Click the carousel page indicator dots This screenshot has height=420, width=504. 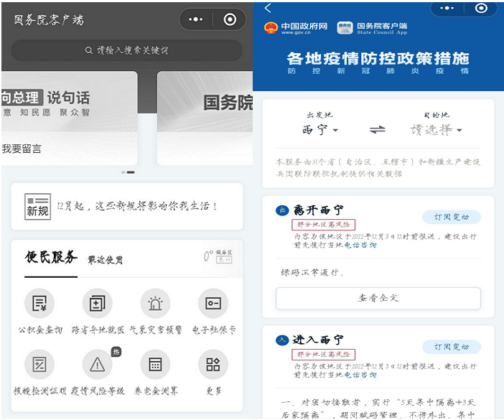128,172
